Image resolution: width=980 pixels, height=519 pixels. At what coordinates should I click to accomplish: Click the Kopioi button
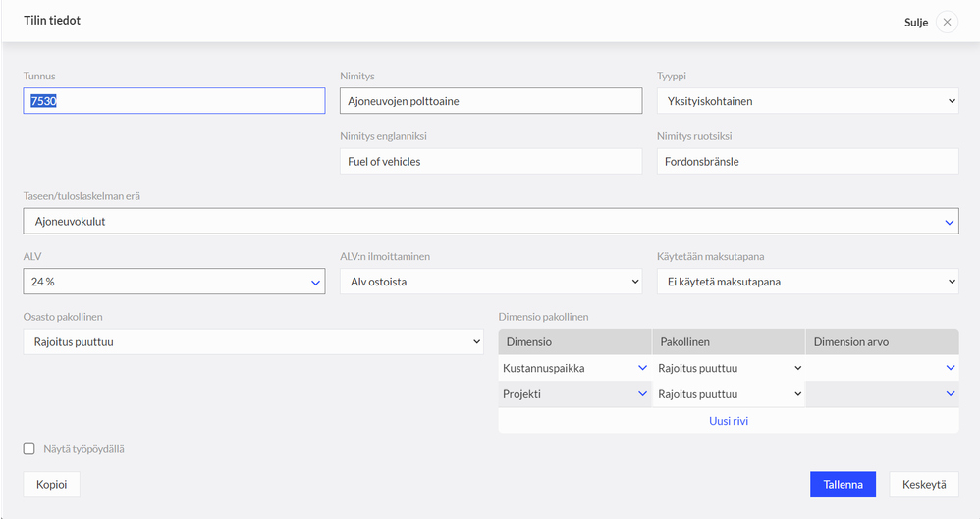[51, 485]
